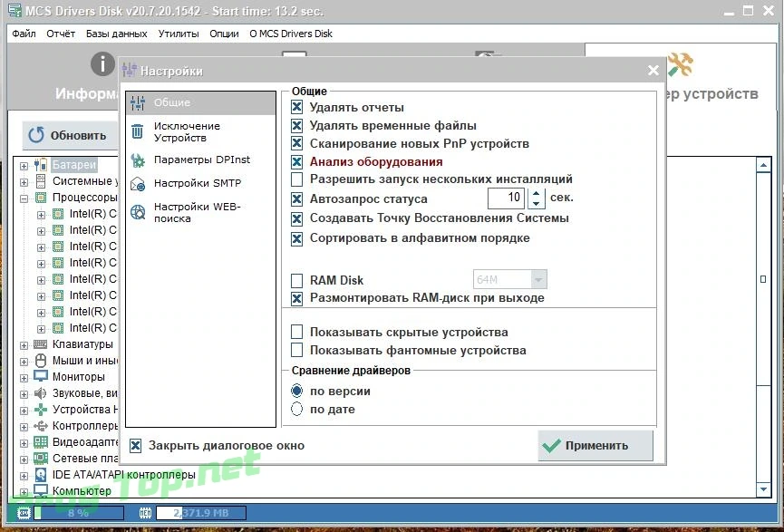The width and height of the screenshot is (784, 532).
Task: Click the System devices icon in tree
Action: [41, 181]
